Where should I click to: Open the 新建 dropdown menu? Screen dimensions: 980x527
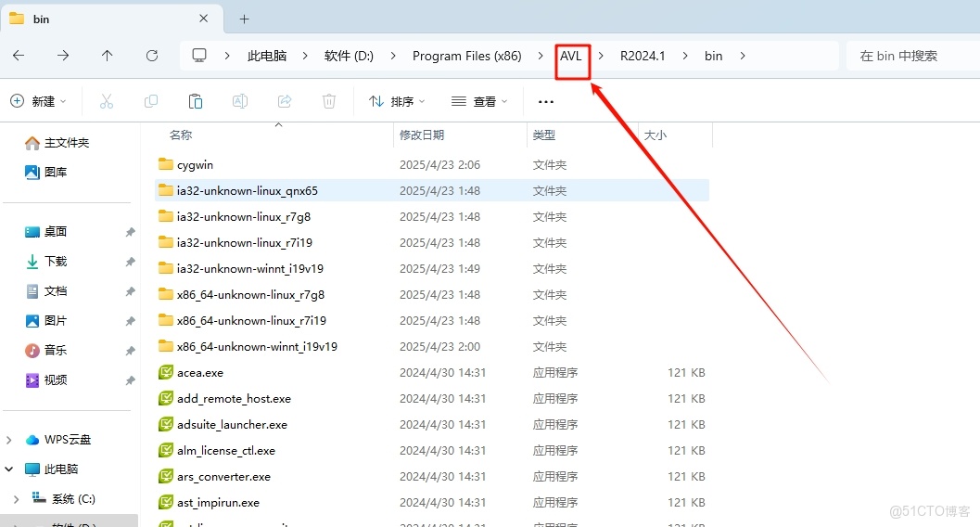click(x=39, y=101)
